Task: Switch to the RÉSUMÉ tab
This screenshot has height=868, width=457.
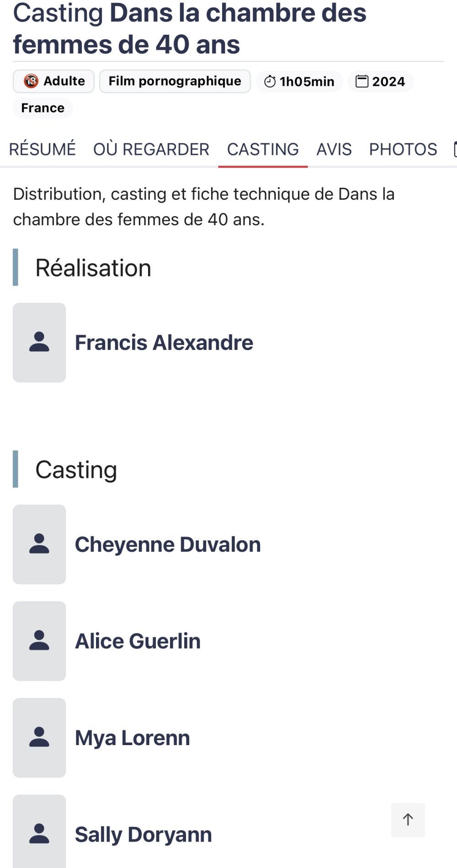Action: click(43, 149)
